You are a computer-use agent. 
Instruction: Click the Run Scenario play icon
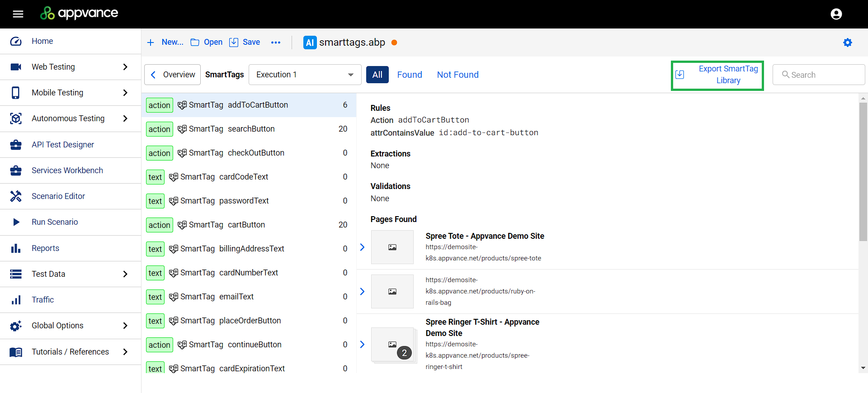click(16, 222)
